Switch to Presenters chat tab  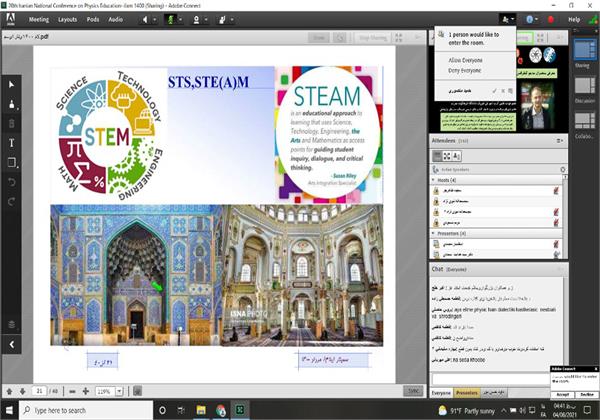click(467, 394)
